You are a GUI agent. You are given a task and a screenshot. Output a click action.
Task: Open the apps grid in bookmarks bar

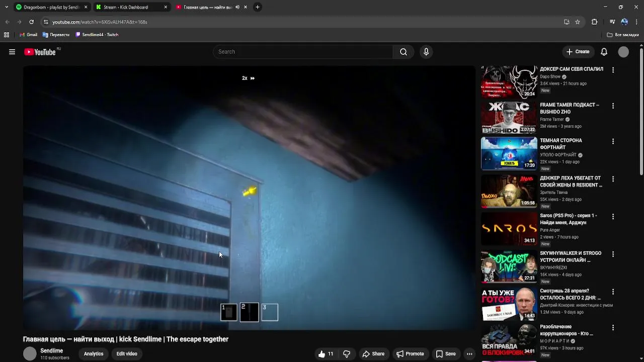pos(7,35)
